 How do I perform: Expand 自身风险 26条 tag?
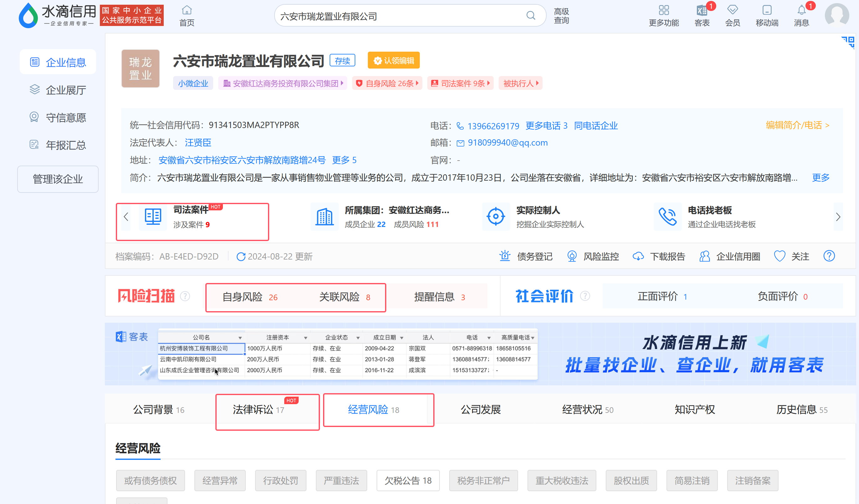point(387,84)
